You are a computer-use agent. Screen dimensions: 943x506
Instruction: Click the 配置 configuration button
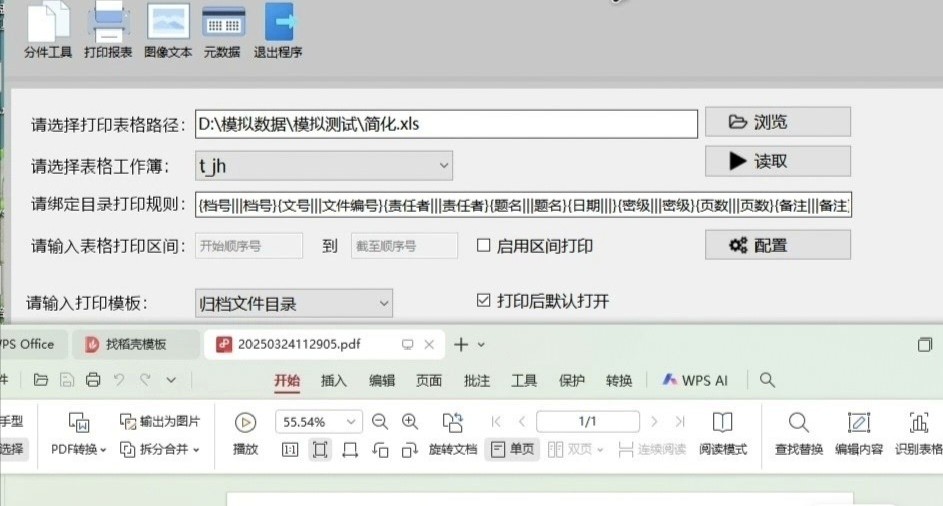coord(778,245)
